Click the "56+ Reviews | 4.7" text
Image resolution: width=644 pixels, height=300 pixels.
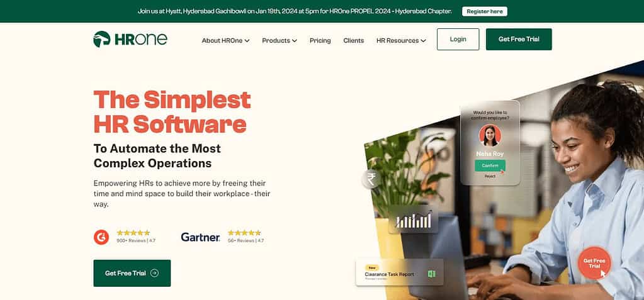click(246, 240)
